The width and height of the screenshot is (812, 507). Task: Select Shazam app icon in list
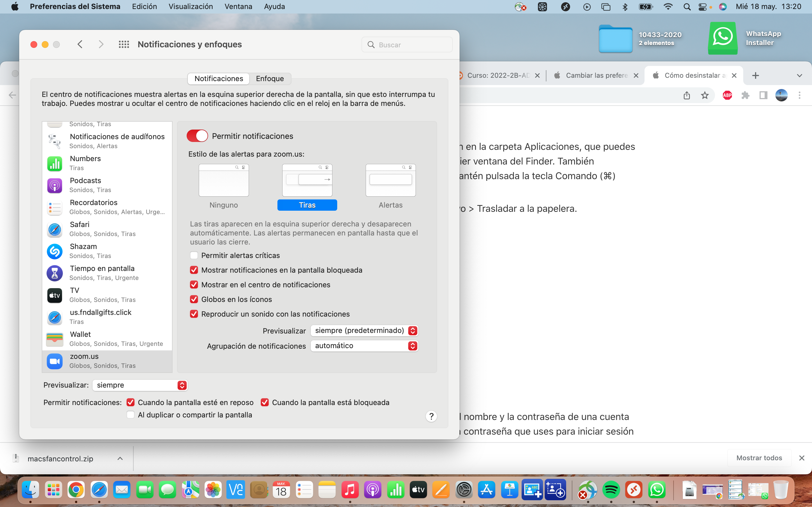[x=54, y=251]
